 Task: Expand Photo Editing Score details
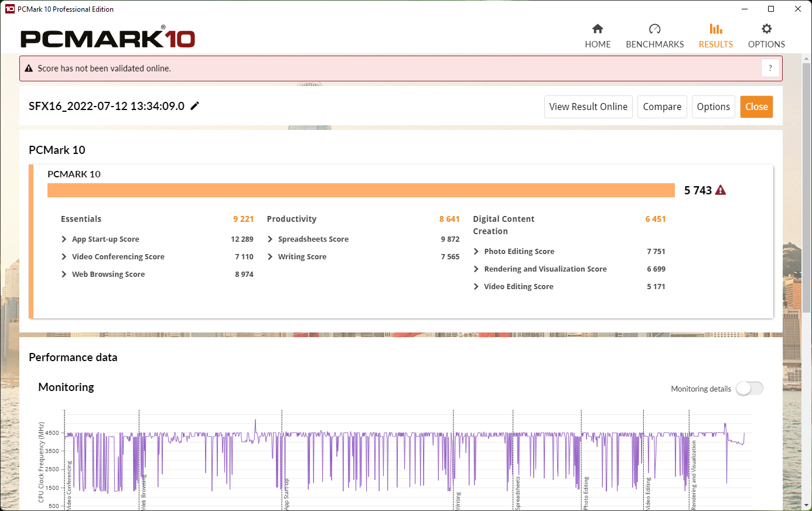coord(476,252)
